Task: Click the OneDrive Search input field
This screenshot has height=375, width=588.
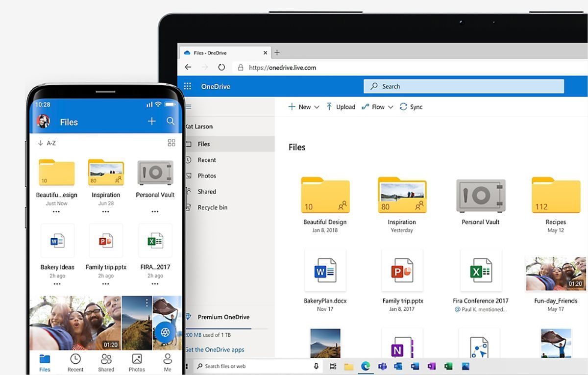Action: point(464,86)
